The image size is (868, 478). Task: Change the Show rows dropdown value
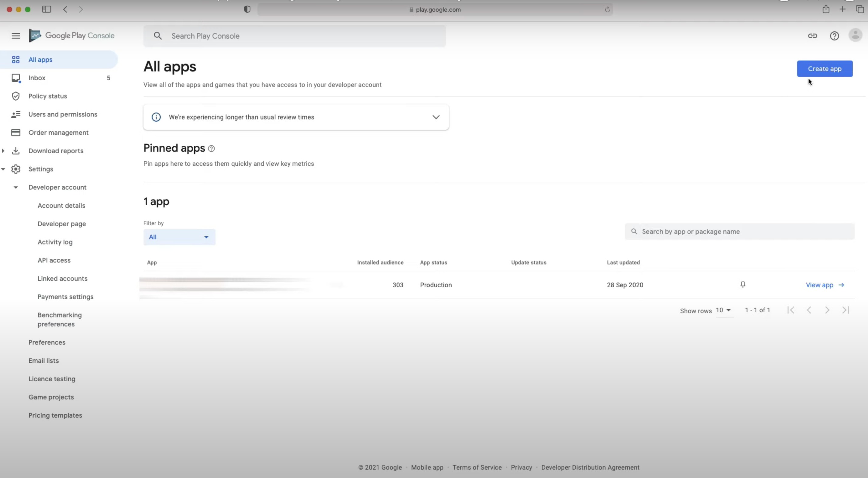[723, 310]
